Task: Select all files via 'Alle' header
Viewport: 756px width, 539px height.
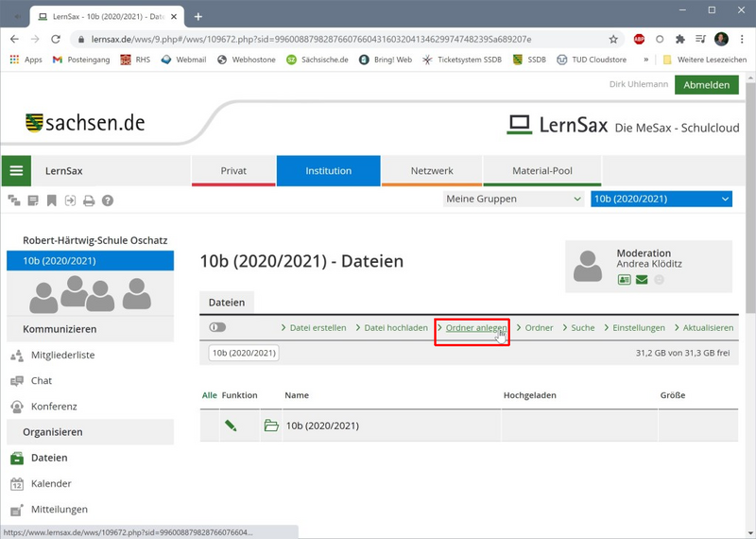Action: (209, 395)
